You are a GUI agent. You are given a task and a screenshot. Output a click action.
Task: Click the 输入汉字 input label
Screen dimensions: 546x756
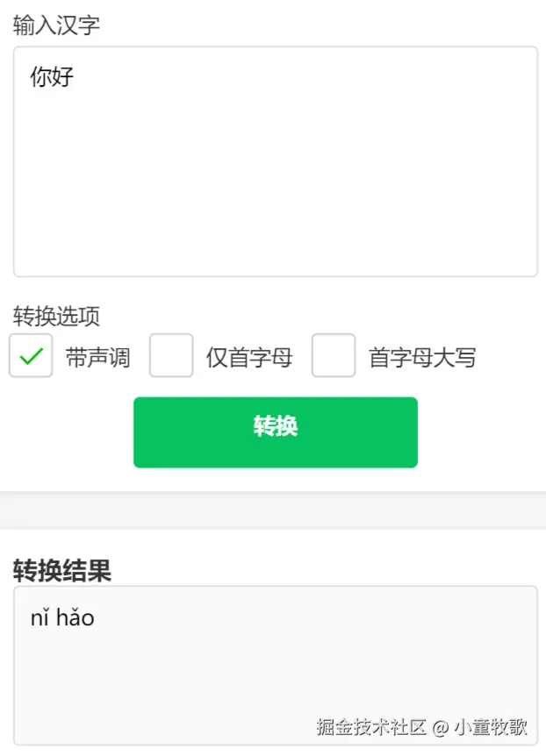pyautogui.click(x=55, y=26)
